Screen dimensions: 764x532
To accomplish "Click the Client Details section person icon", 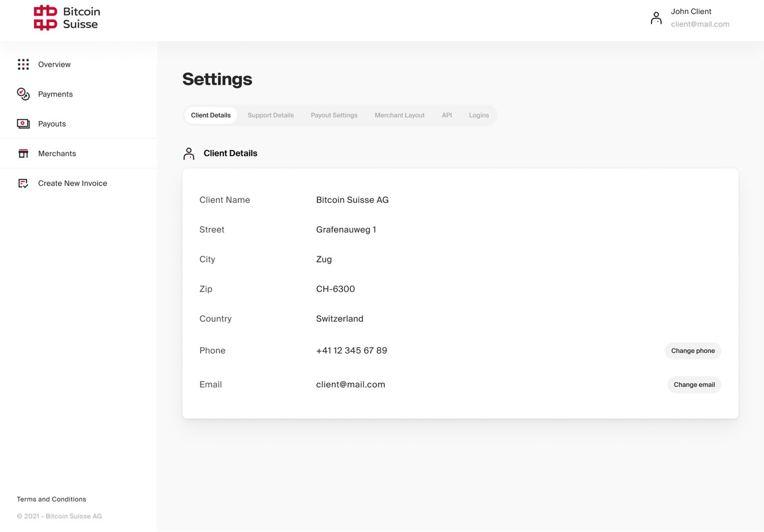I will pos(189,154).
